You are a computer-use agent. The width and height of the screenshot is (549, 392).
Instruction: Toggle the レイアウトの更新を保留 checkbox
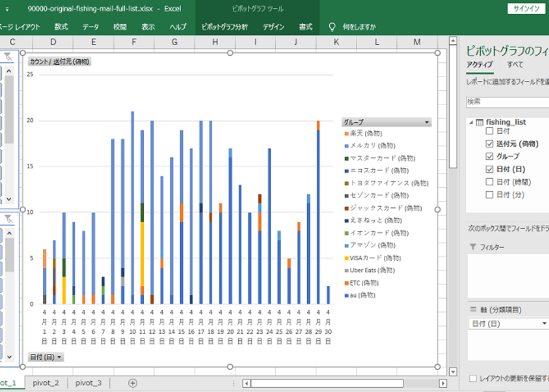(473, 378)
